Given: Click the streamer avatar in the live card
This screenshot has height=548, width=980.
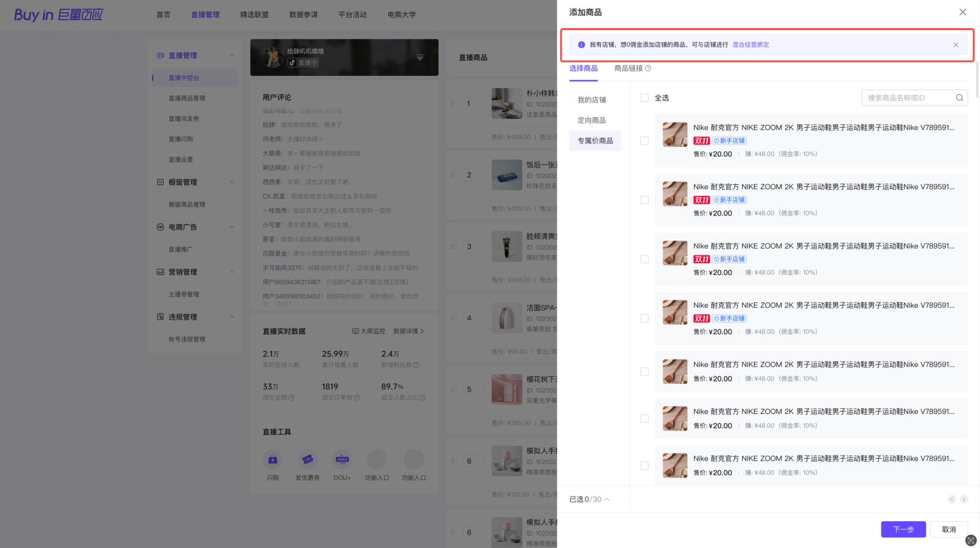Looking at the screenshot, I should [x=272, y=58].
